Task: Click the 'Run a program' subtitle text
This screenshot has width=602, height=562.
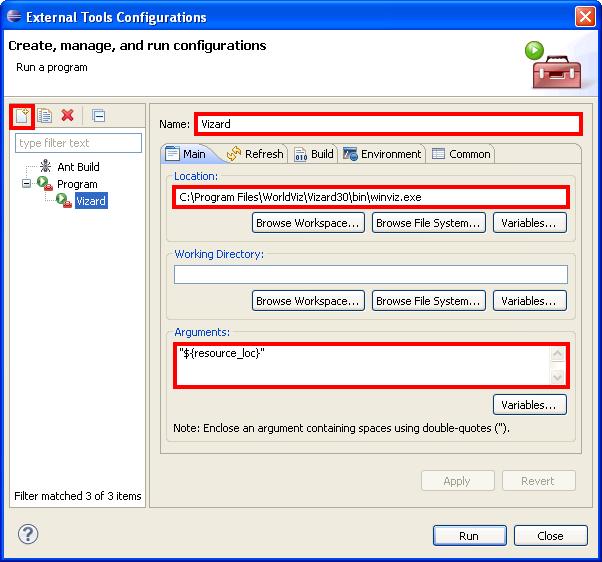Action: point(52,68)
